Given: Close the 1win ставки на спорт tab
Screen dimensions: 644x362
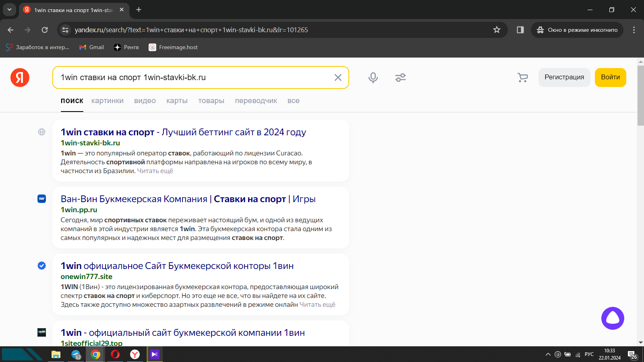Looking at the screenshot, I should [x=122, y=10].
